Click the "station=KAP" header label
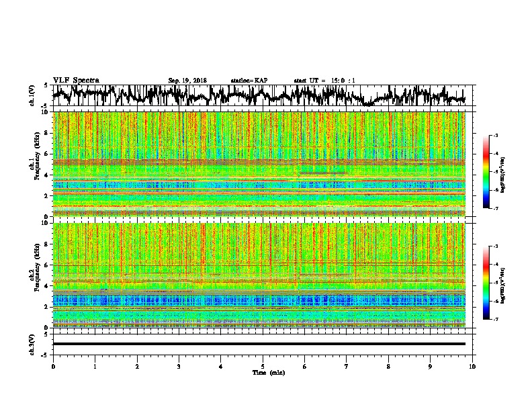Viewport: 532px width, 411px height. (x=249, y=81)
